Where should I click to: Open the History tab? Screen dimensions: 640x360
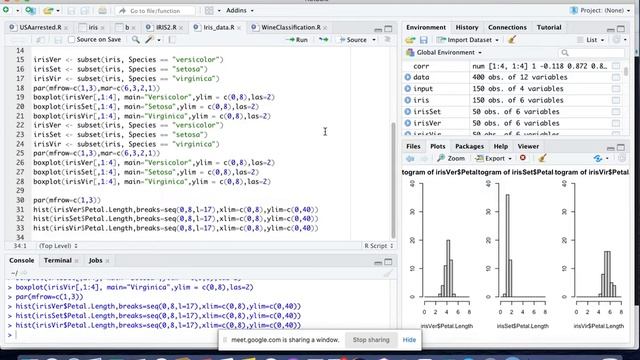[467, 27]
